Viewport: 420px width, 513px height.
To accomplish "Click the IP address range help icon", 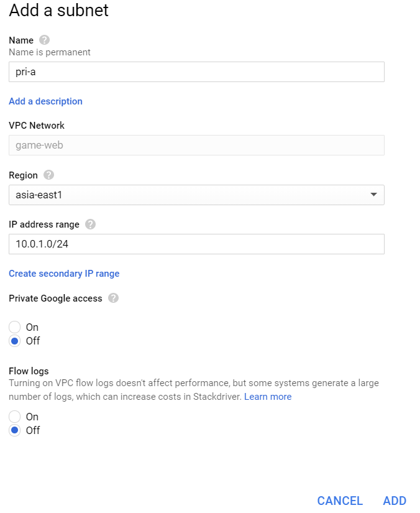I will click(91, 224).
